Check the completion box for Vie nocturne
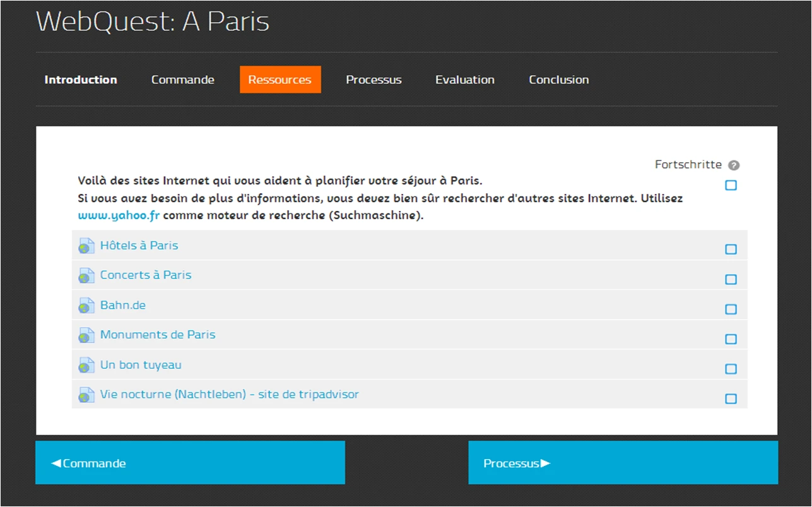 731,399
